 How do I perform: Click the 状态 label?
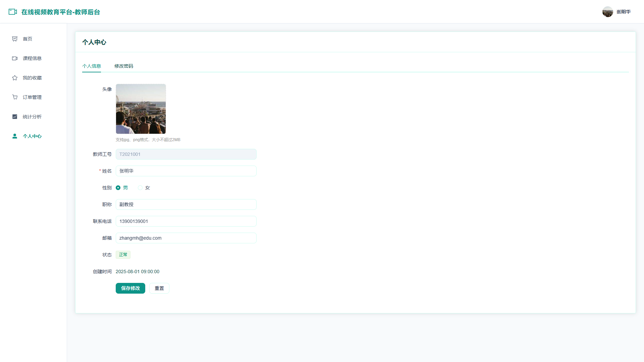tap(107, 255)
